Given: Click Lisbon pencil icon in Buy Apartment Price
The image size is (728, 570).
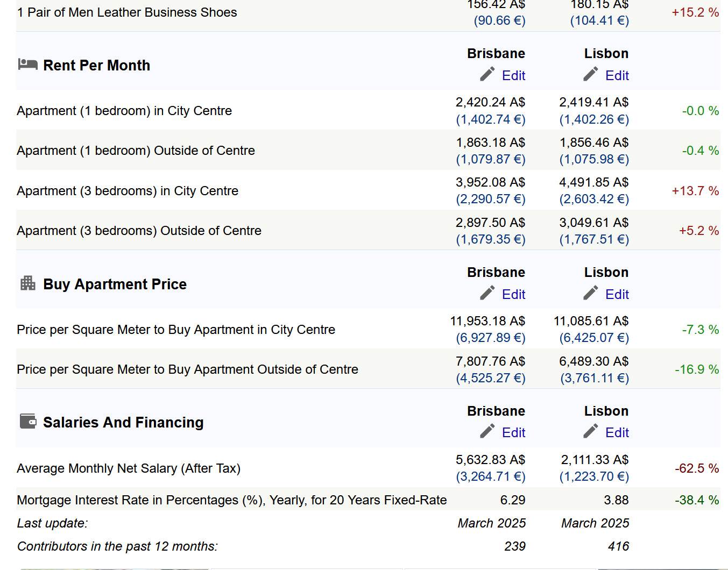Looking at the screenshot, I should (x=591, y=293).
